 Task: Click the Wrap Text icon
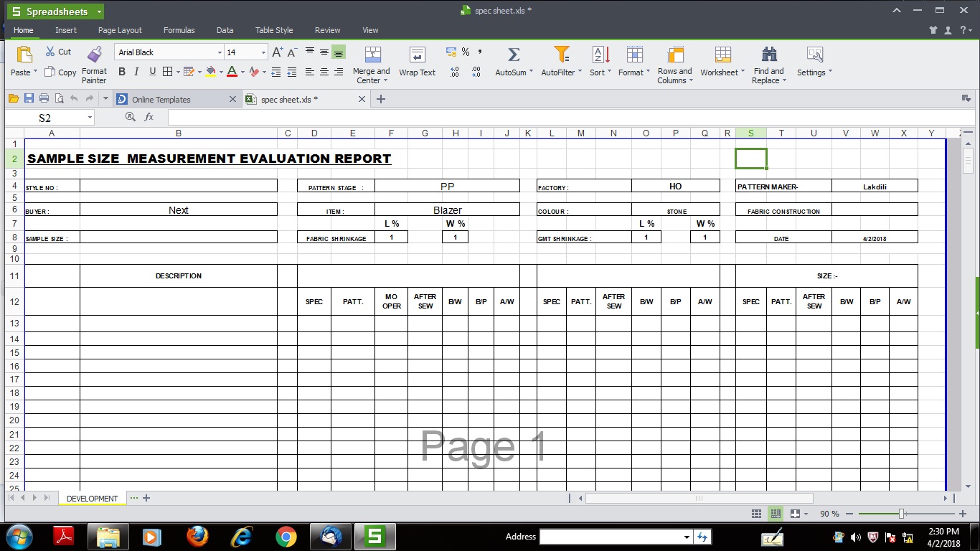[x=417, y=55]
